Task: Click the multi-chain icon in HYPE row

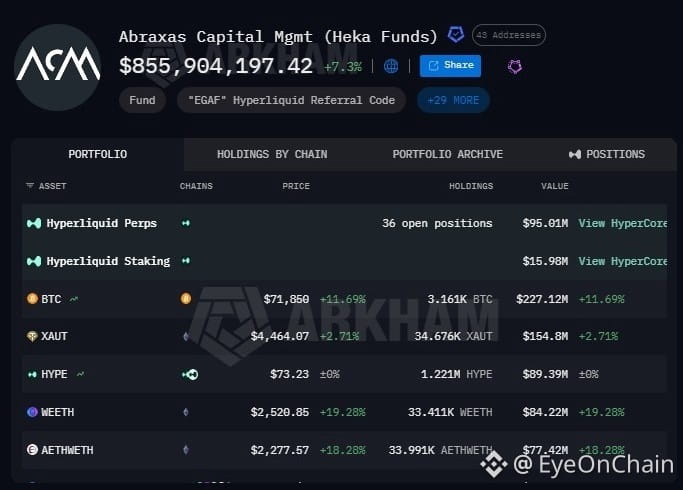Action: coord(190,375)
